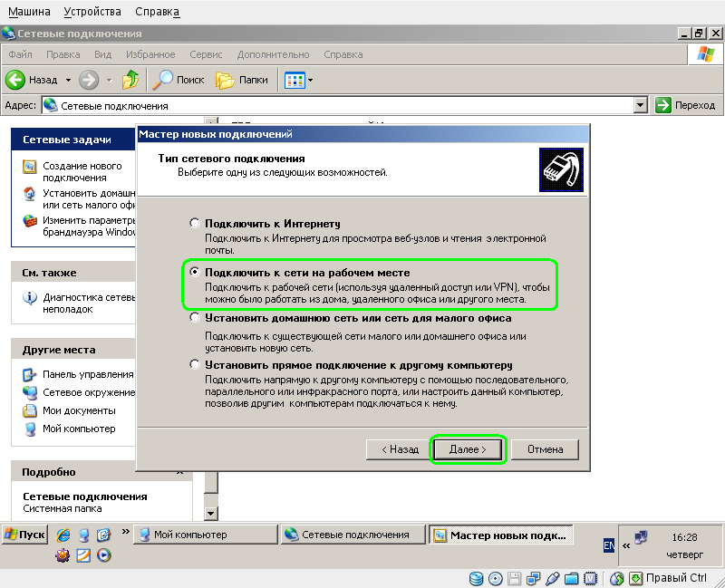
Task: Select 'Установить домашнюю сеть' radio option
Action: point(195,318)
